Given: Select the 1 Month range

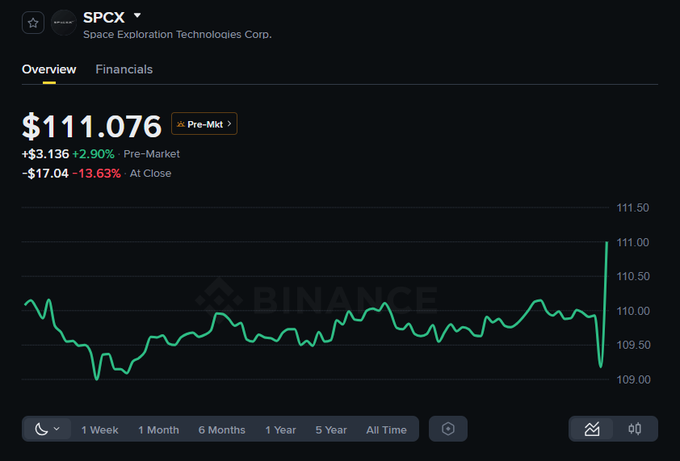Looking at the screenshot, I should 159,430.
